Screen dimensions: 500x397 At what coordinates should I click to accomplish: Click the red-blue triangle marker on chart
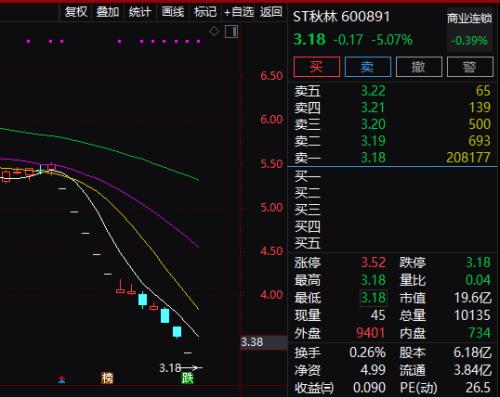click(62, 379)
